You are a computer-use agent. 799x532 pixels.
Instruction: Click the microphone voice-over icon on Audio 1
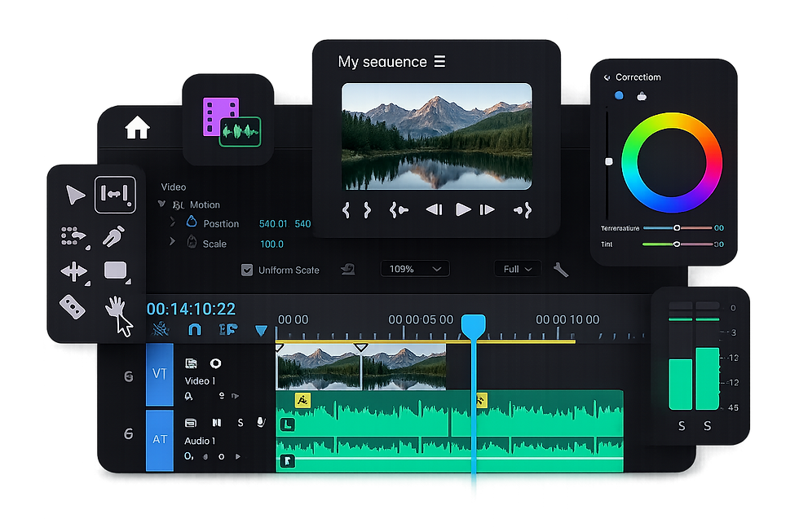(x=261, y=423)
